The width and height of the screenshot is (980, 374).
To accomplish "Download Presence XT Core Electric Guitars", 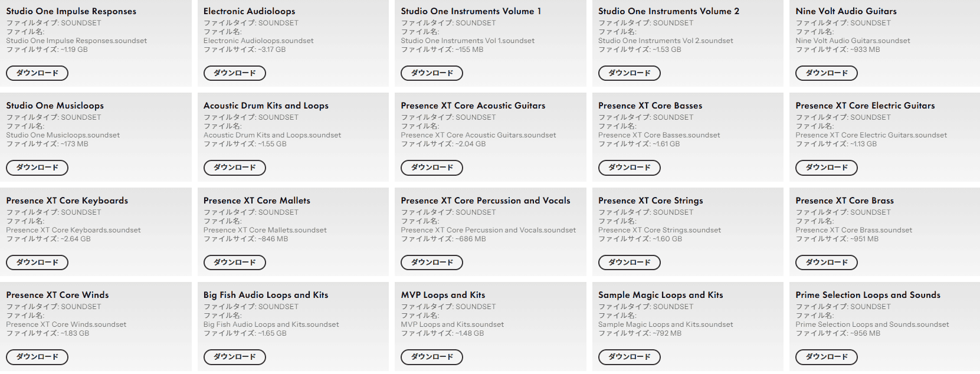I will pos(827,168).
